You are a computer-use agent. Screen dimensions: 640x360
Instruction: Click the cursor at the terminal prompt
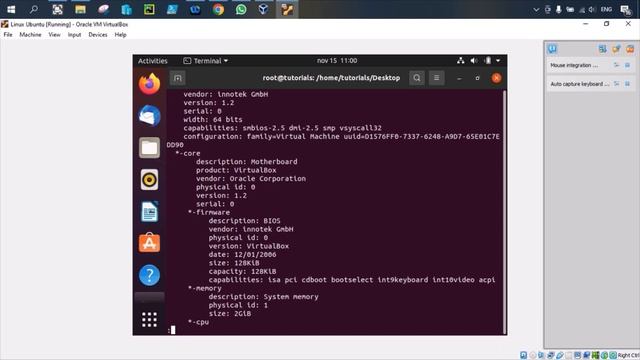tap(173, 330)
